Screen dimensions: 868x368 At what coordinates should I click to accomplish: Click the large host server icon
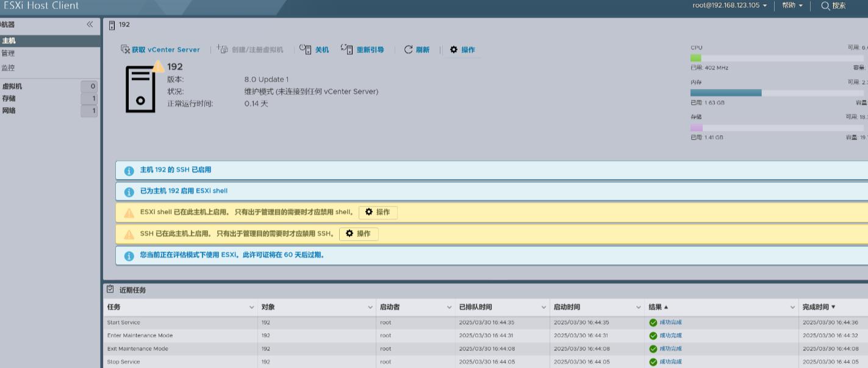pyautogui.click(x=141, y=89)
